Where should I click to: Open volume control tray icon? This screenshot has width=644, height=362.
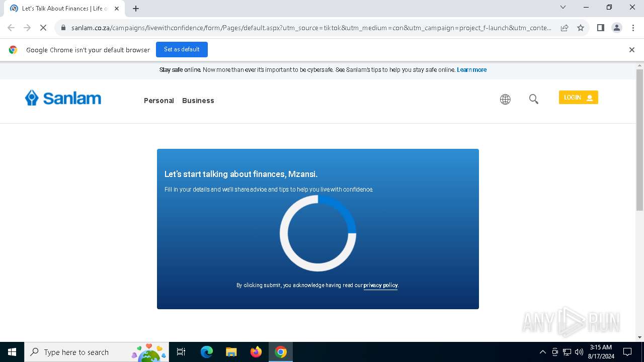pos(579,352)
